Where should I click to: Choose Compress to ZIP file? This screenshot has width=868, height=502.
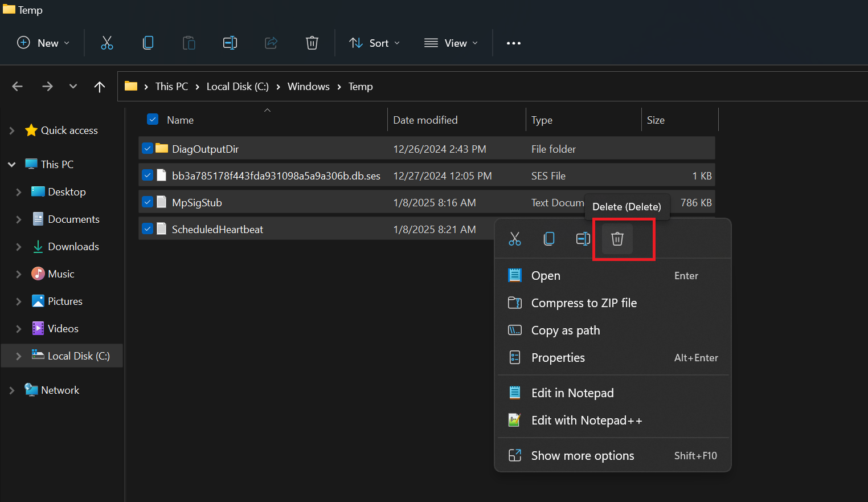point(613,303)
